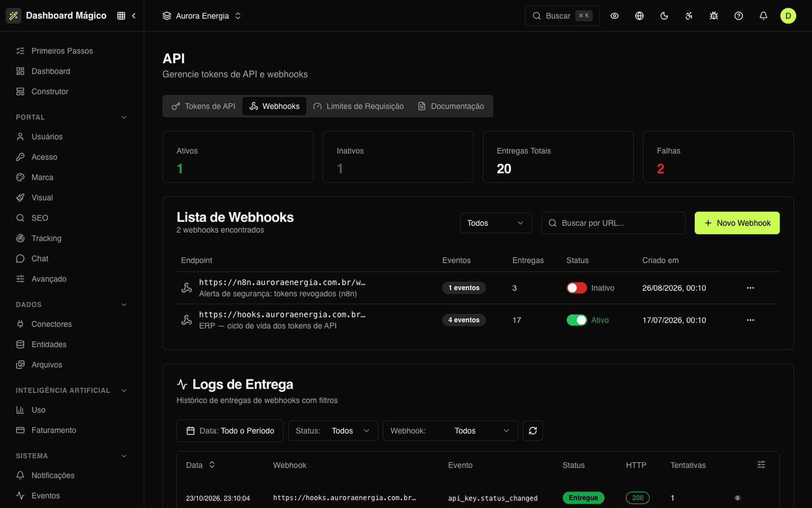
Task: Open the notifications bell in top bar
Action: [x=763, y=16]
